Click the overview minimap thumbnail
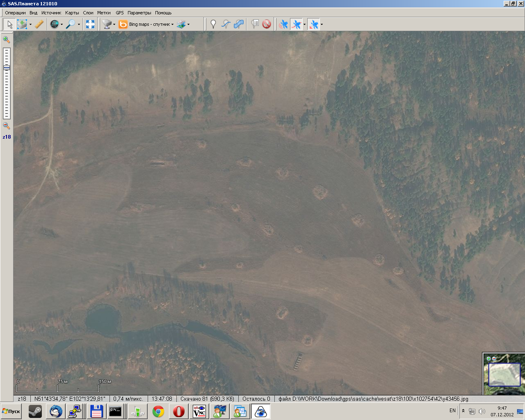 [x=504, y=374]
